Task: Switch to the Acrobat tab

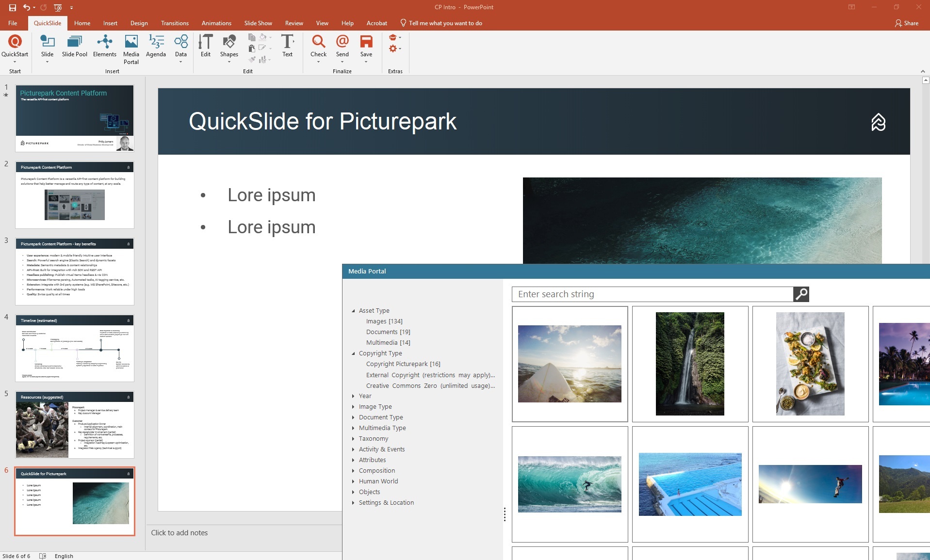Action: pos(377,23)
